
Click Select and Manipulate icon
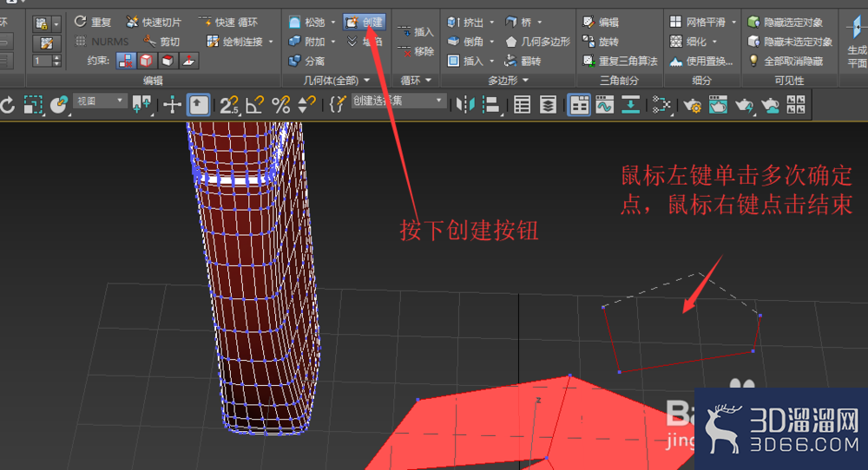[x=172, y=104]
